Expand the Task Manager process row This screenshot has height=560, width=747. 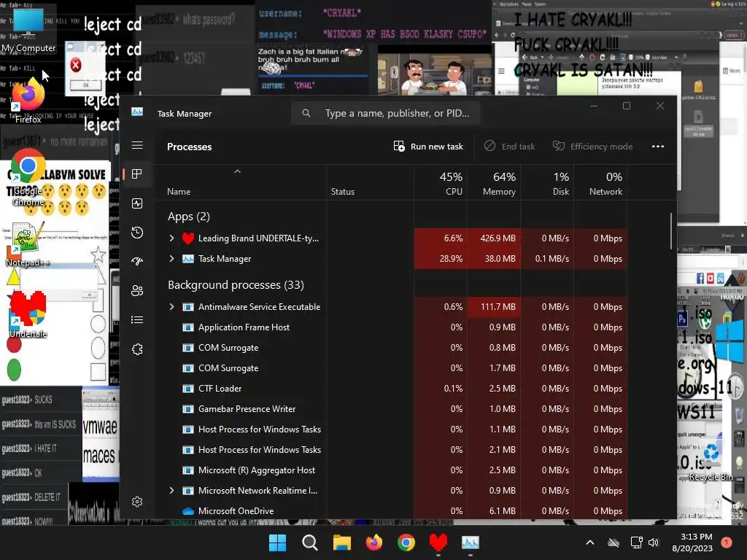(x=171, y=259)
